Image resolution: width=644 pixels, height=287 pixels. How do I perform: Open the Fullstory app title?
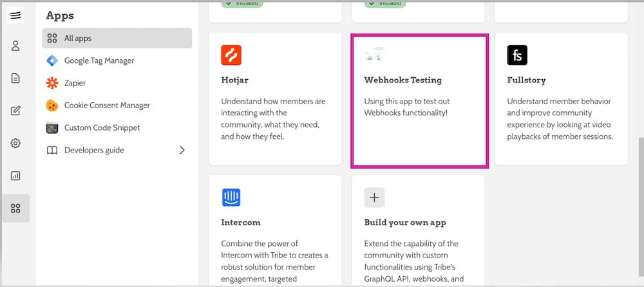click(527, 80)
